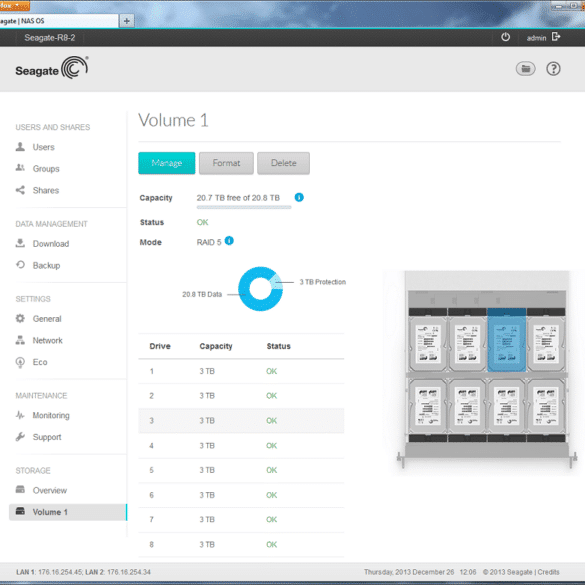Click the Credits link in footer
Viewport: 585px width, 585px height.
click(x=548, y=572)
